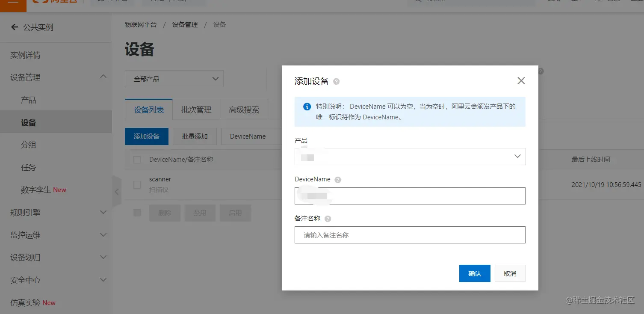Click the DeviceName input field in dialog
Image resolution: width=644 pixels, height=314 pixels.
410,196
